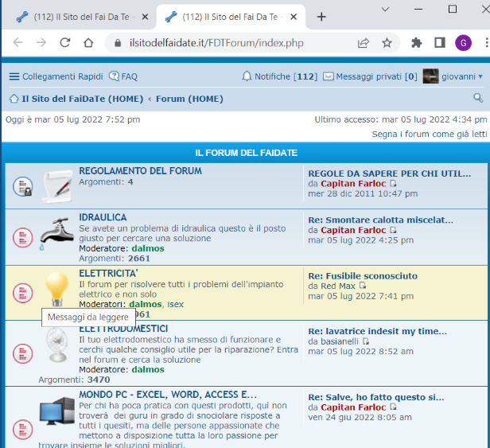Image resolution: width=490 pixels, height=448 pixels.
Task: Click the locked forum status icon for Regolamento
Action: pos(23,187)
